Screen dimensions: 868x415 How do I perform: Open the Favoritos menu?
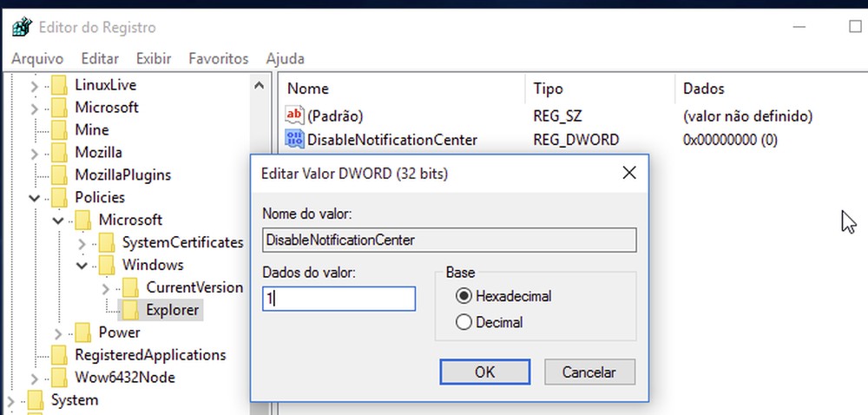pos(218,58)
